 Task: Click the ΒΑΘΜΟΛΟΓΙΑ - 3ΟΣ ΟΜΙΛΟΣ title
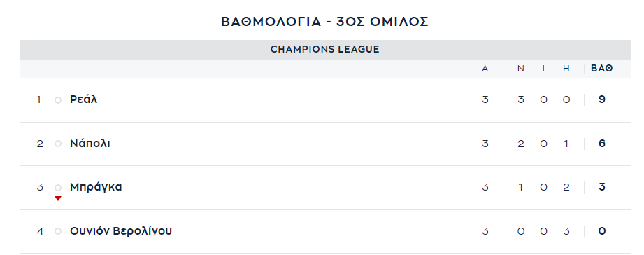pos(325,22)
